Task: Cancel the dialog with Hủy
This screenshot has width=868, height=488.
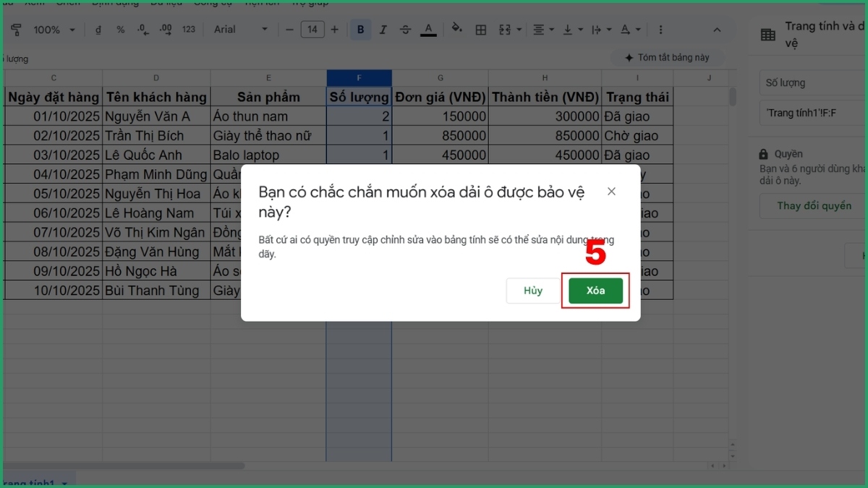Action: [532, 290]
